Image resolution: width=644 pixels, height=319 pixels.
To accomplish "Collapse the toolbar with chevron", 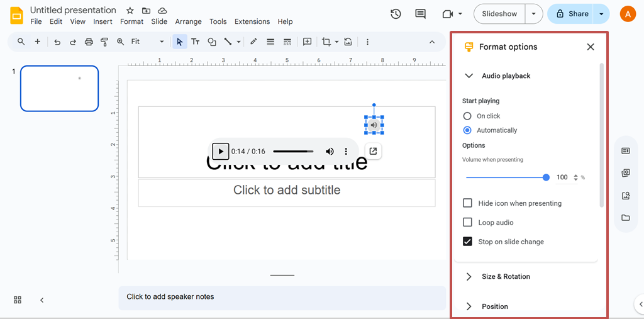I will (x=431, y=42).
